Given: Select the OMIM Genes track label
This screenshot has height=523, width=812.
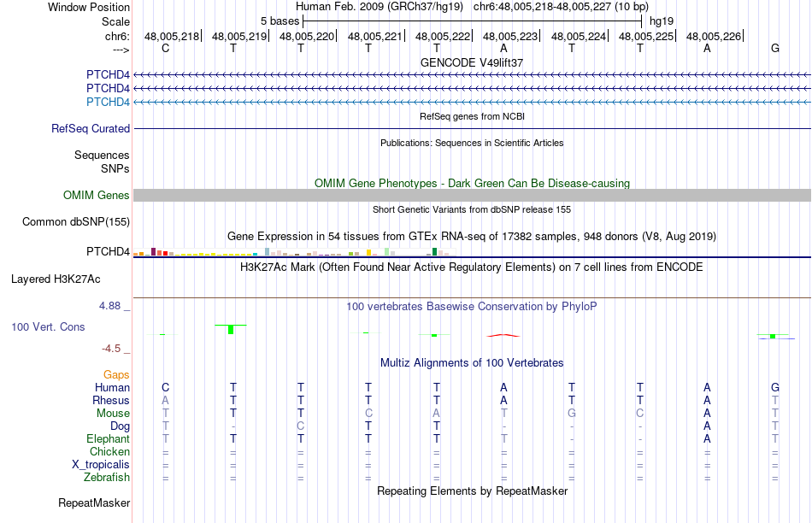Looking at the screenshot, I should pos(96,195).
